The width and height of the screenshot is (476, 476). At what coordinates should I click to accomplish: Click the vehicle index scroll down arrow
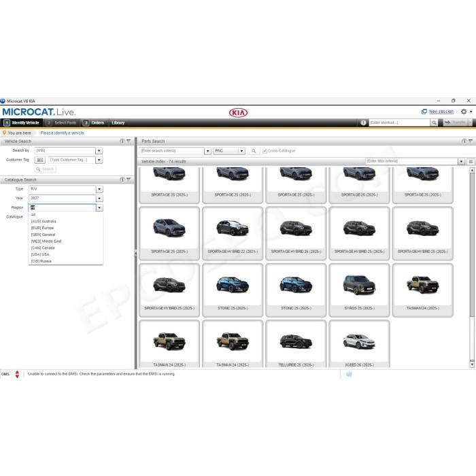click(x=472, y=364)
